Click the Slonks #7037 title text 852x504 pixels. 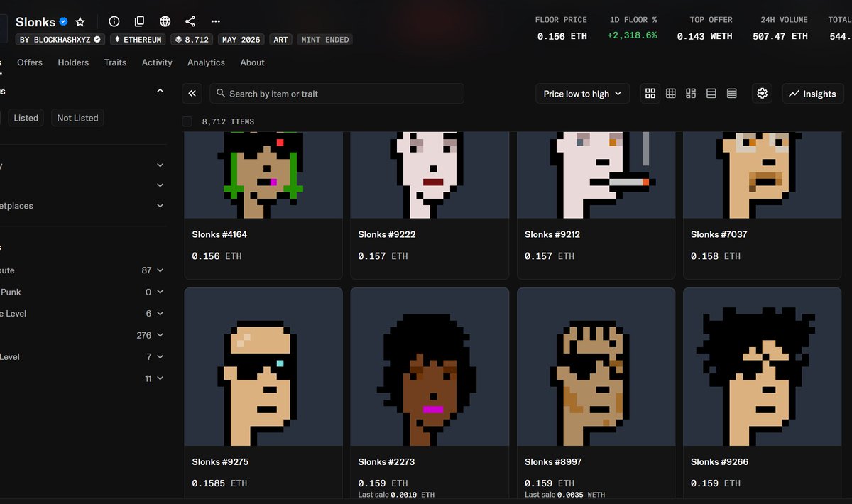[x=719, y=234]
